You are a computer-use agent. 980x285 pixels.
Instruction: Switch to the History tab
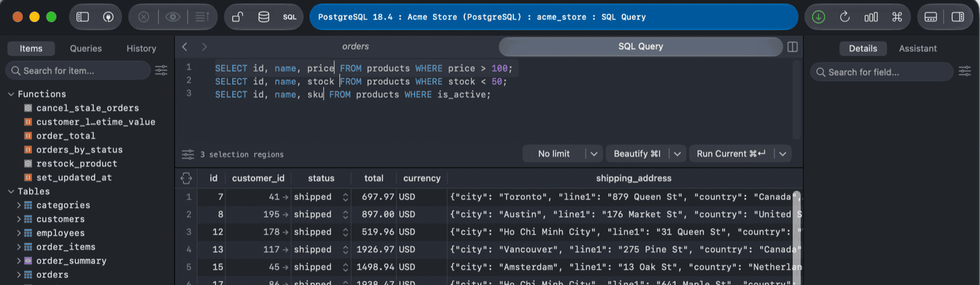pyautogui.click(x=141, y=48)
